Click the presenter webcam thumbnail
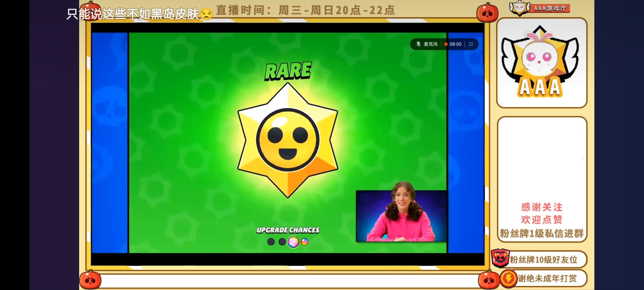This screenshot has height=290, width=644. pyautogui.click(x=401, y=212)
